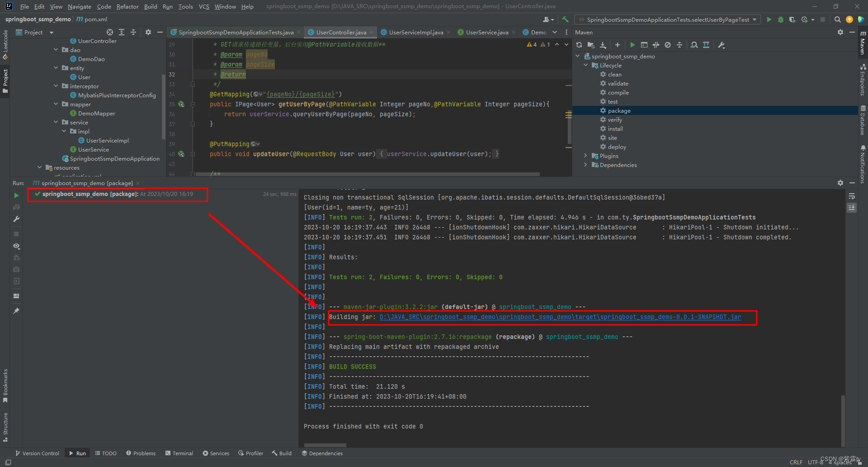Reload all Maven projects
This screenshot has height=467, width=868.
coord(579,45)
